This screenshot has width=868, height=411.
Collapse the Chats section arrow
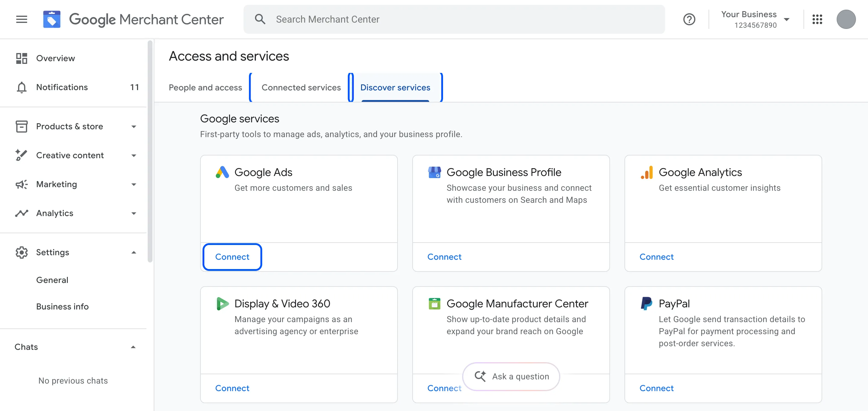coord(133,347)
